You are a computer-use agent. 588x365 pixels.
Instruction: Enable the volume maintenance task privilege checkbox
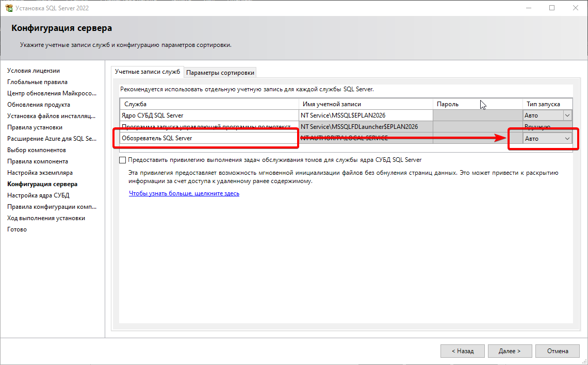coord(123,160)
